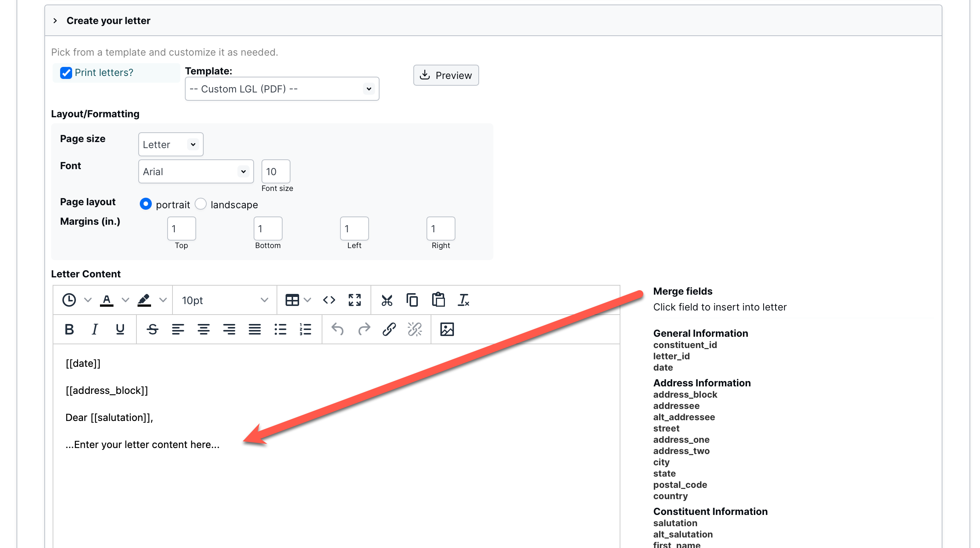This screenshot has height=548, width=980.
Task: Select the landscape page layout
Action: (x=201, y=204)
